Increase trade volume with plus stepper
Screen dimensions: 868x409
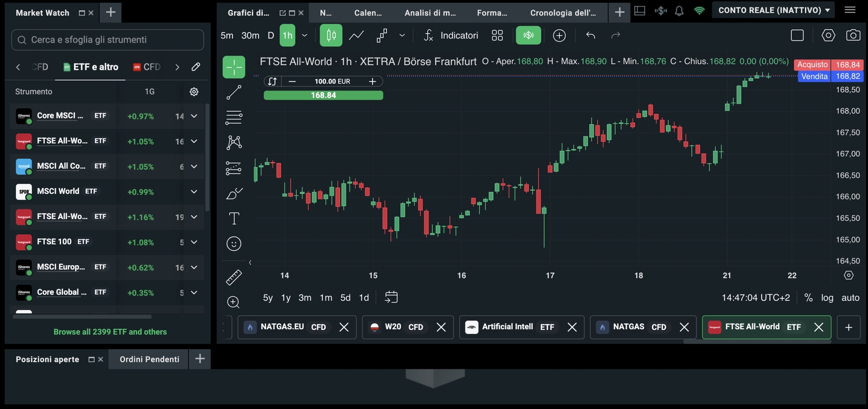click(373, 81)
